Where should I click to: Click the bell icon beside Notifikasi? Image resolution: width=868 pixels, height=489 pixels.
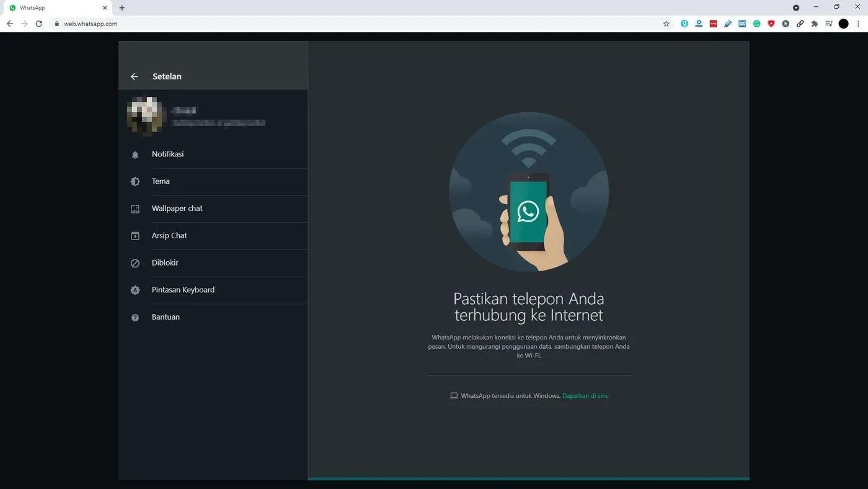click(135, 155)
